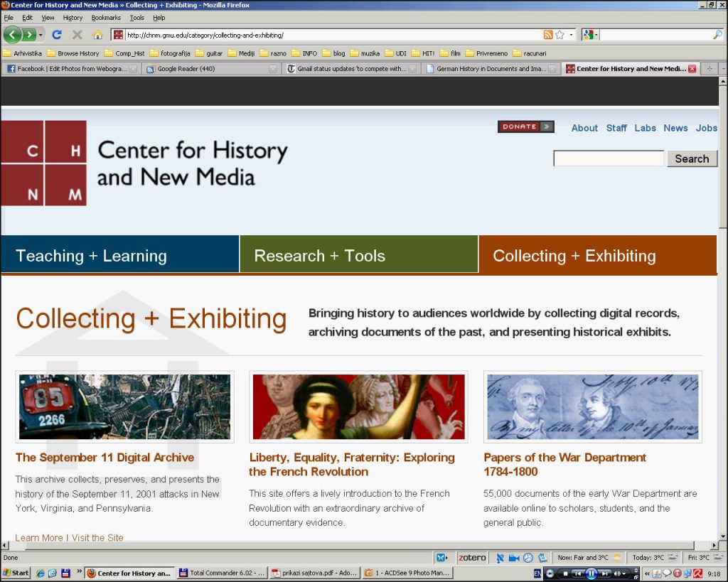The height and width of the screenshot is (582, 728).
Task: Open the address bar history dropdown
Action: click(x=571, y=35)
